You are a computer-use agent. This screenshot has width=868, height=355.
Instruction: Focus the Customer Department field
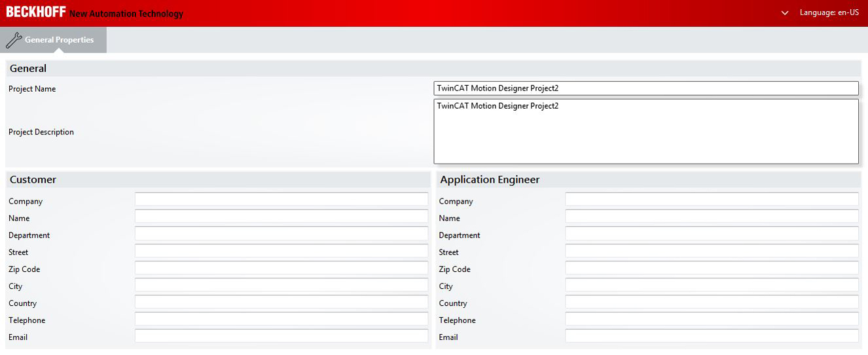pyautogui.click(x=281, y=233)
